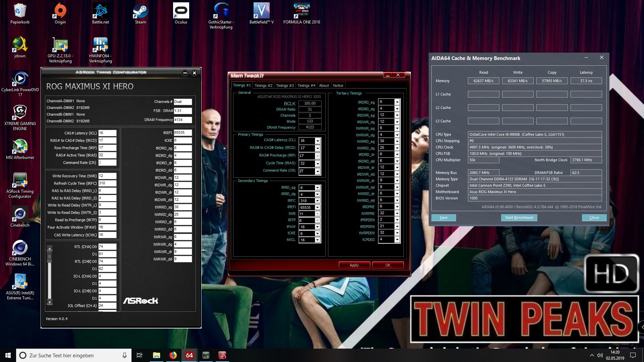Open the XTREME GAMING ENGINE icon
Screen dimensions: 644x362
[x=20, y=118]
